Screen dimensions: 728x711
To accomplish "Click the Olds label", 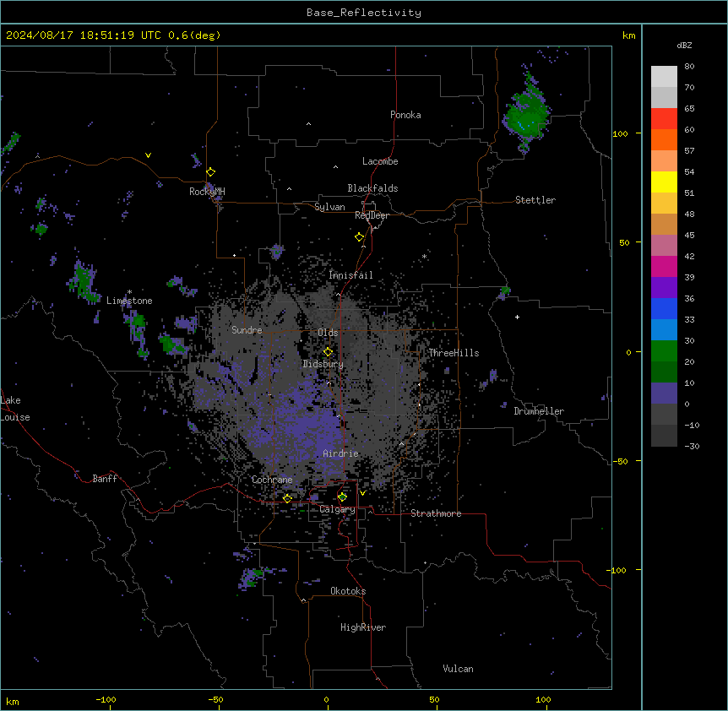I will [x=328, y=333].
